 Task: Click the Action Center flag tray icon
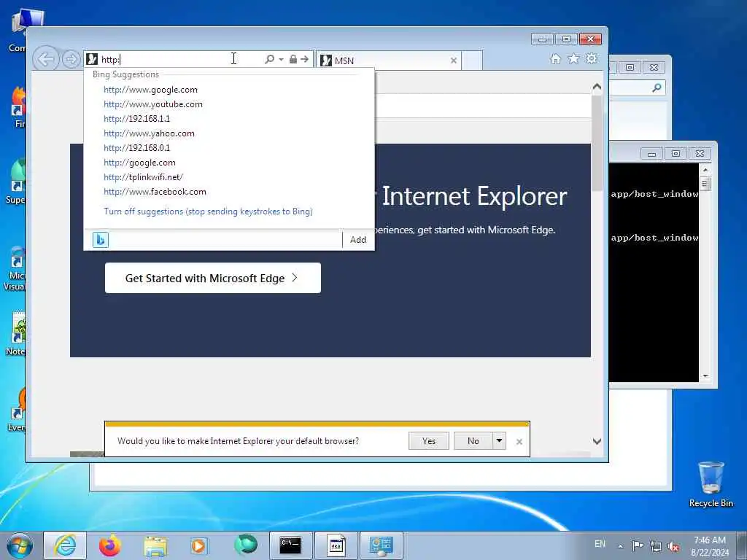tap(638, 545)
